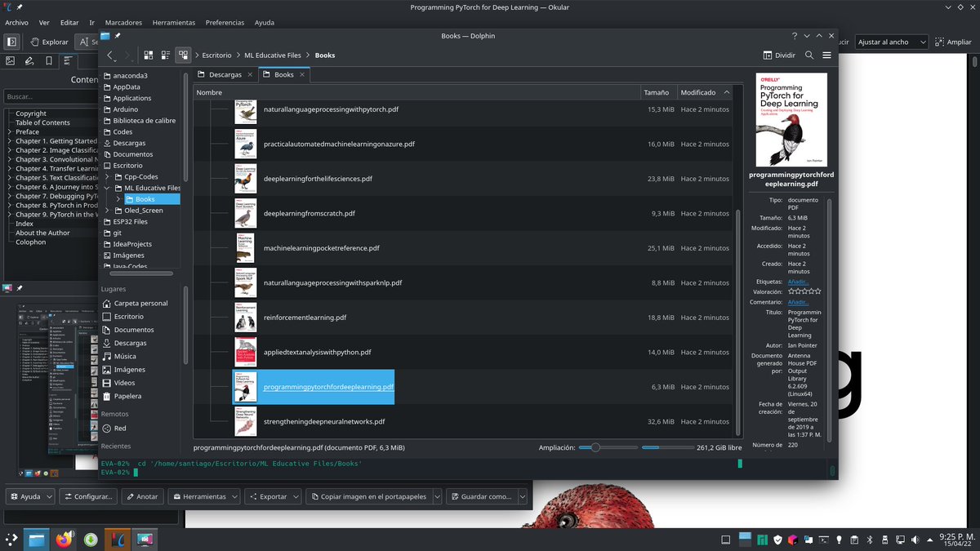Expand the Preface entry in Okular contents

tap(10, 132)
